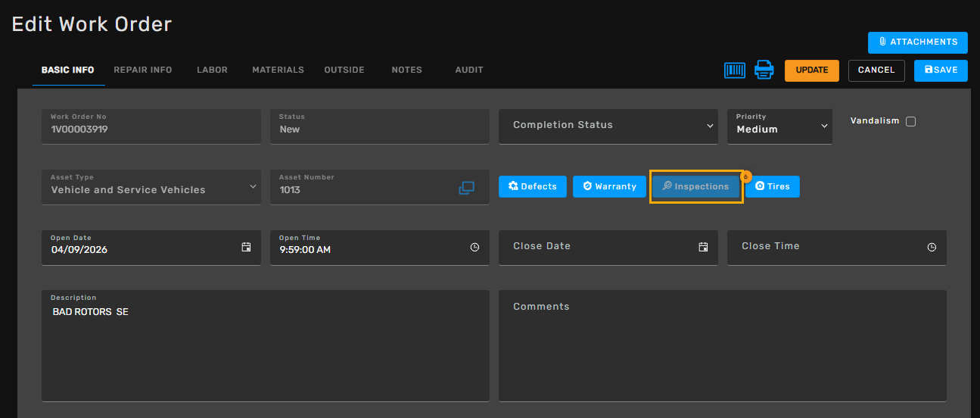The image size is (980, 418).
Task: Click the orange inspections count badge
Action: (x=745, y=176)
